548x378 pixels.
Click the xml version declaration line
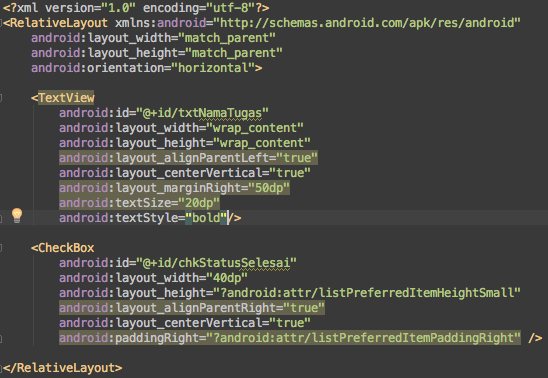pyautogui.click(x=136, y=7)
